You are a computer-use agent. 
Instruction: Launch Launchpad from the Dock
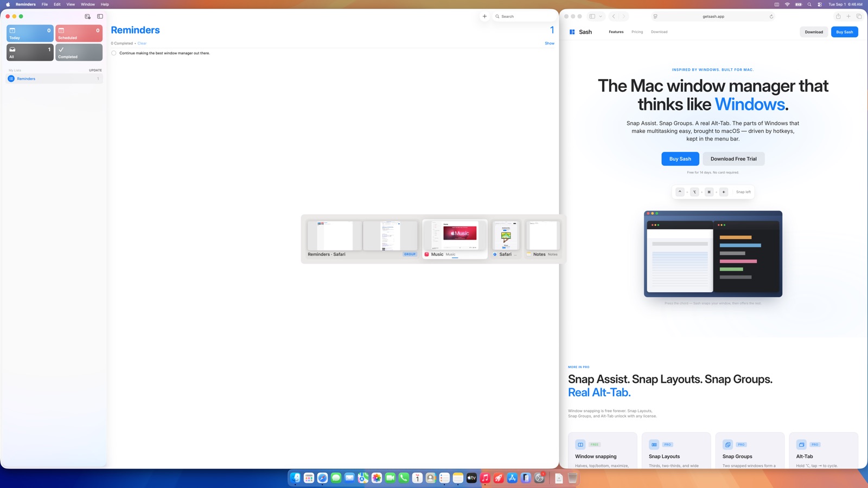coord(309,478)
